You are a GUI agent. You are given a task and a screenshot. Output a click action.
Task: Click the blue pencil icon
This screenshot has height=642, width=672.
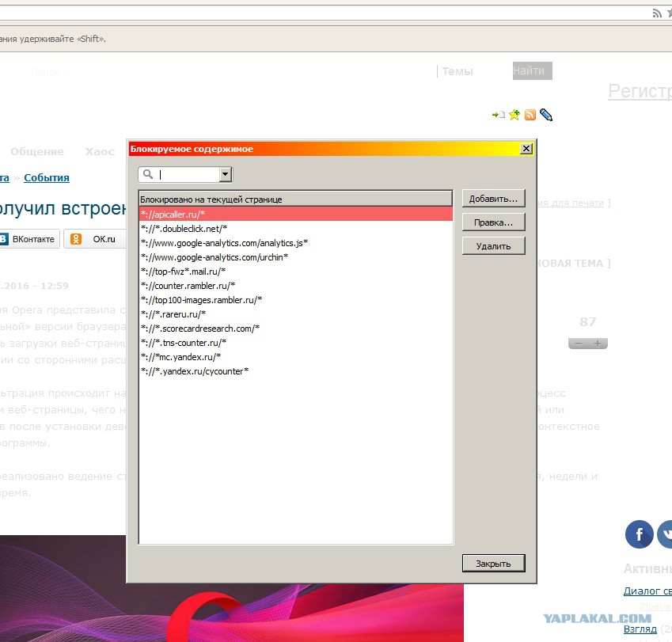tap(545, 115)
